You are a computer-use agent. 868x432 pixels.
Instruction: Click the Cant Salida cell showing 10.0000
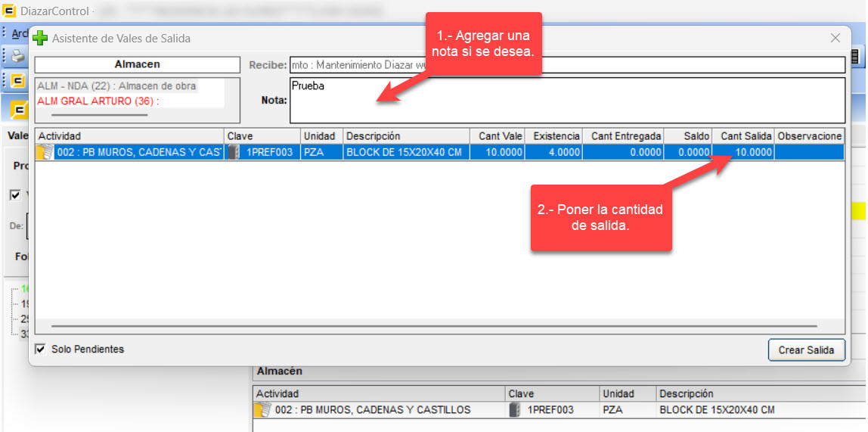[744, 152]
